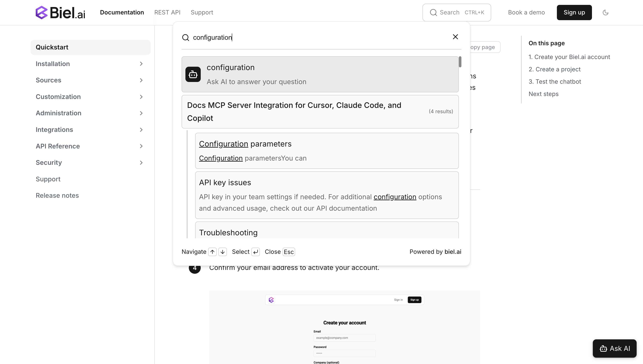Click the search results scrollbar thumb

pyautogui.click(x=460, y=62)
